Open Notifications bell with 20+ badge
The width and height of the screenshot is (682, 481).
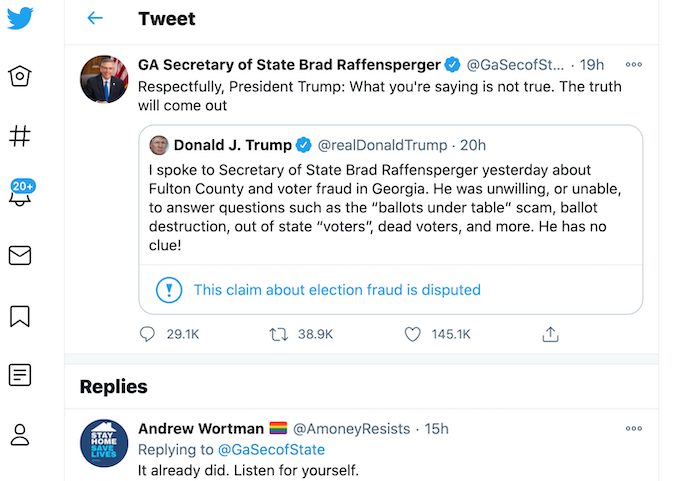click(x=19, y=195)
